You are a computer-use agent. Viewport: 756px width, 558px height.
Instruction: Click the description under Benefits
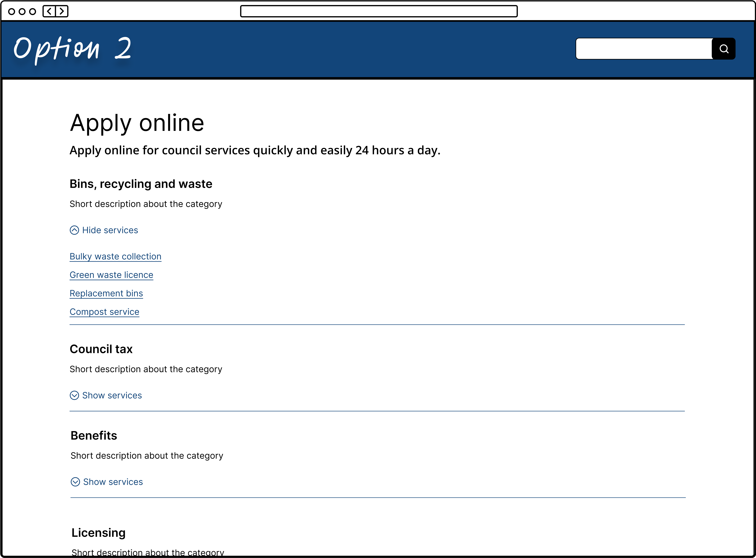pyautogui.click(x=147, y=456)
